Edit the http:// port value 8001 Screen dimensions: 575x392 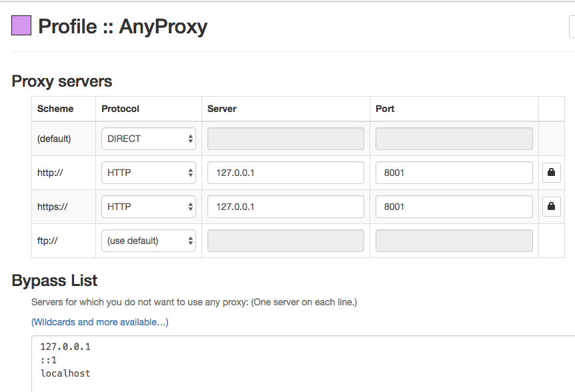454,172
